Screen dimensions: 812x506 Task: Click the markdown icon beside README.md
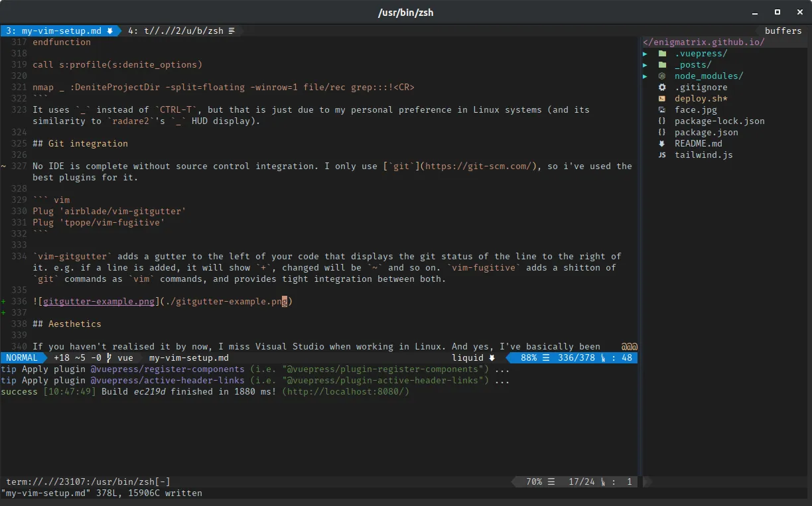662,143
